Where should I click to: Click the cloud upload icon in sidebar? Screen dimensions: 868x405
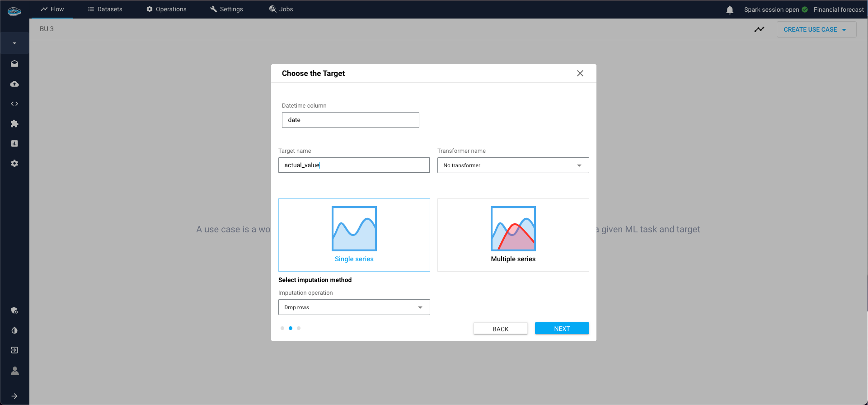point(14,84)
